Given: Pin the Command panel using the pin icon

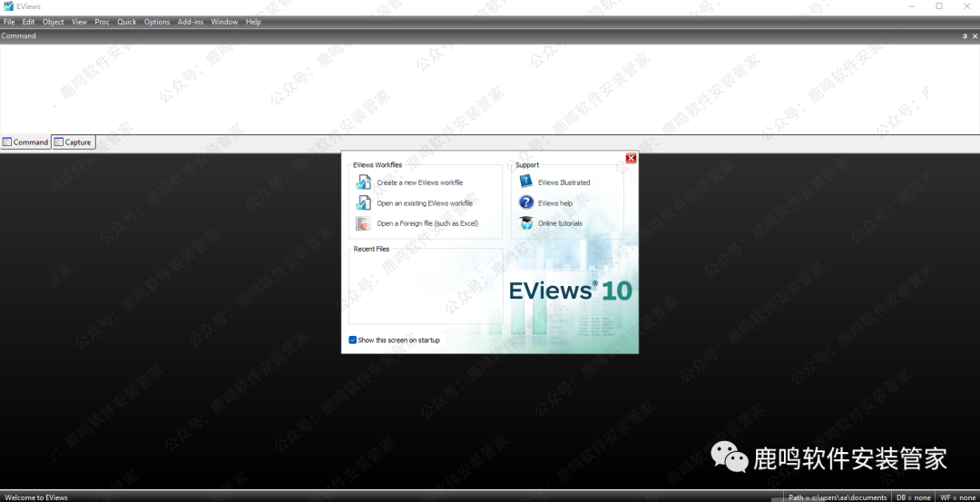Looking at the screenshot, I should coord(965,36).
